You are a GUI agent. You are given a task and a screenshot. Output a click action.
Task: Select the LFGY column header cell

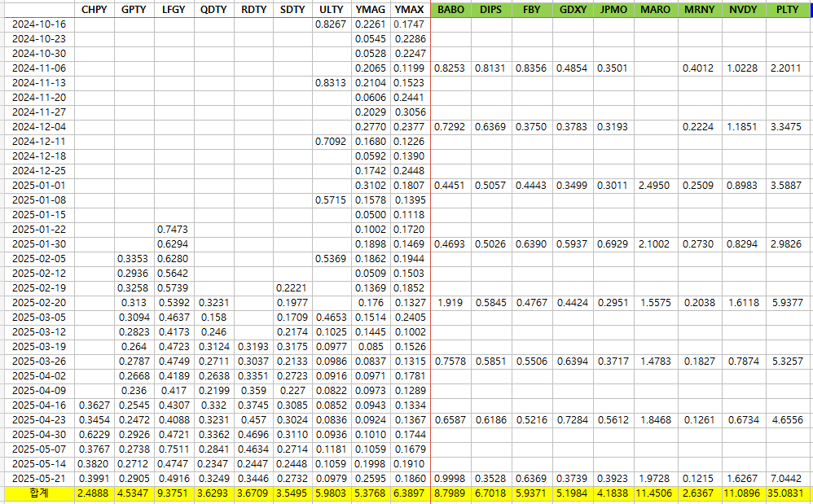(174, 9)
